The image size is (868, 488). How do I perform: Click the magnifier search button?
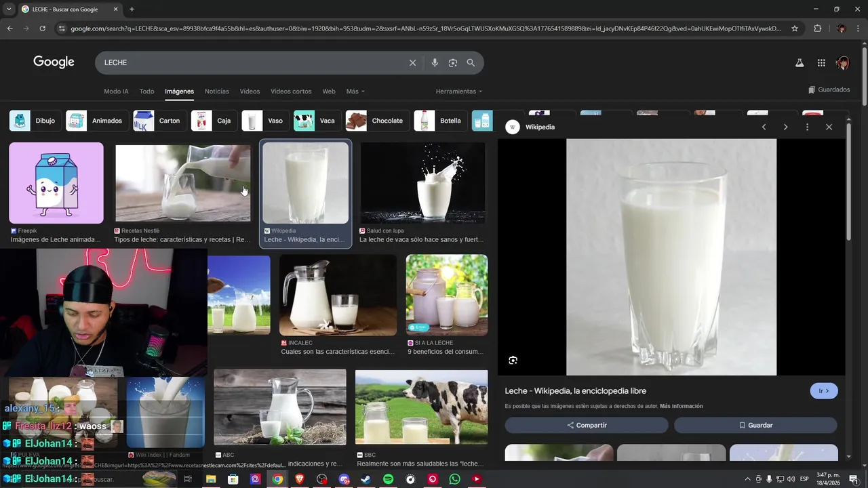(x=471, y=62)
